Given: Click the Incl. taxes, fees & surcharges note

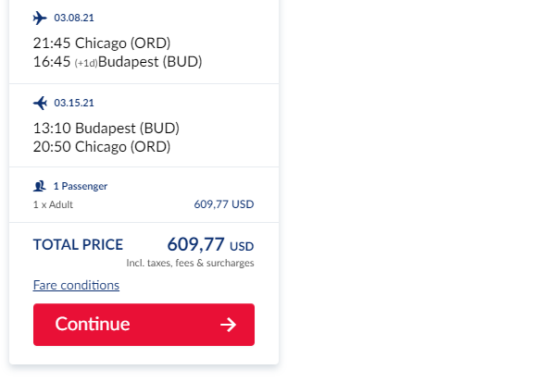Looking at the screenshot, I should 190,263.
